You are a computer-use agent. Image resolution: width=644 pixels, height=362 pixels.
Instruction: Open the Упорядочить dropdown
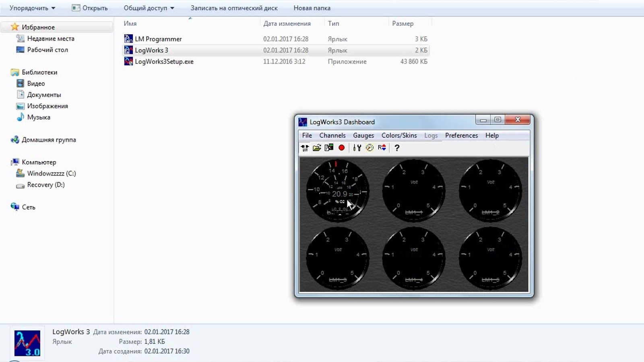pos(33,8)
